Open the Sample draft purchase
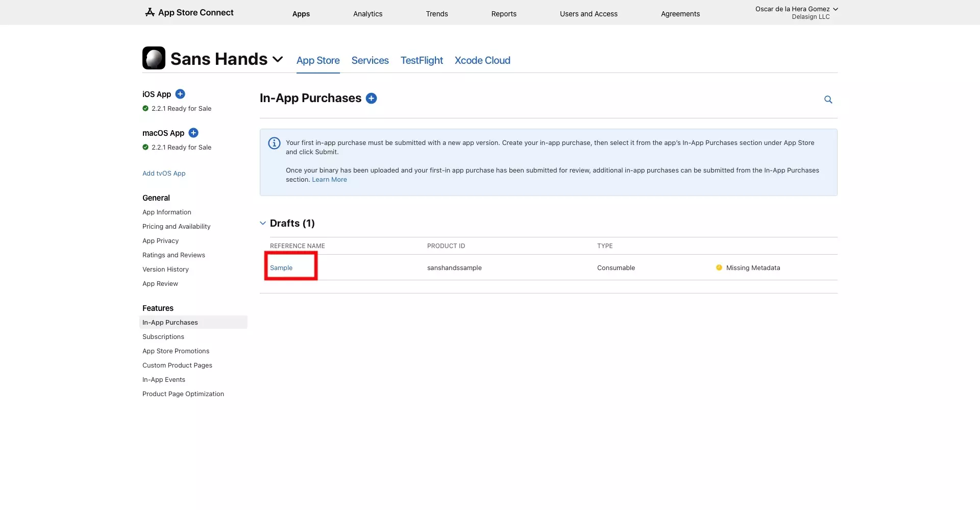 coord(281,267)
